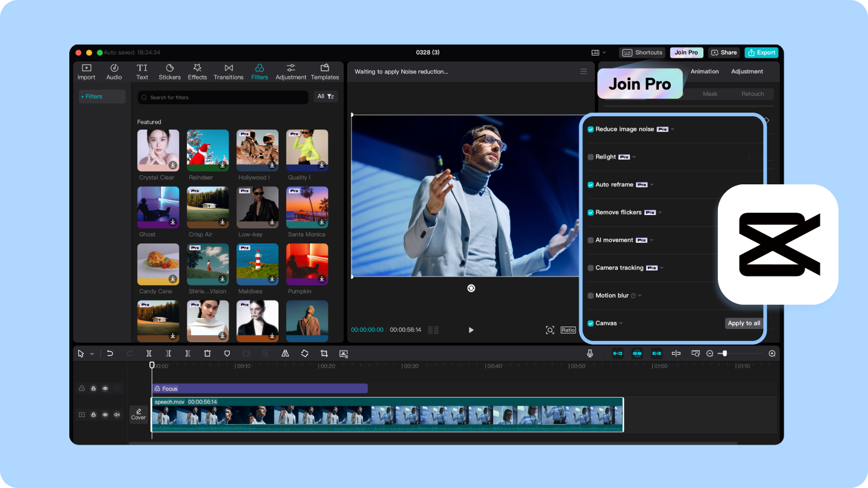Open the Ratio dropdown under the preview
The width and height of the screenshot is (868, 488).
(567, 330)
